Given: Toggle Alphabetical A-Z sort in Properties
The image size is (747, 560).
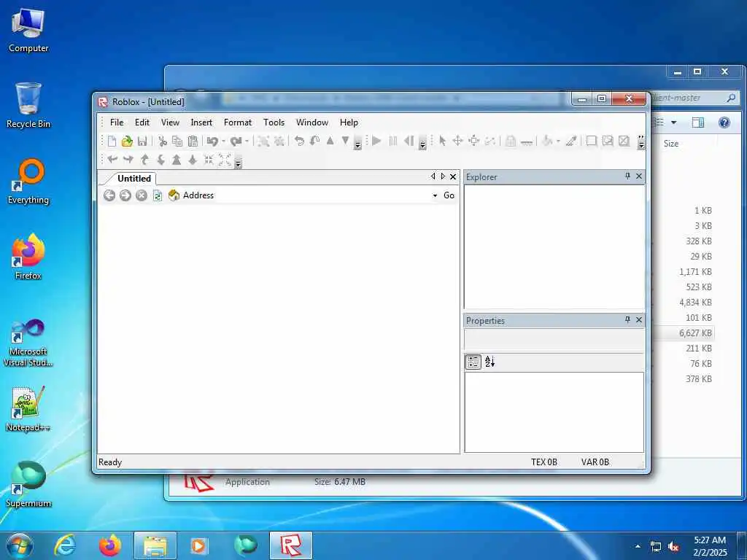Looking at the screenshot, I should [489, 362].
